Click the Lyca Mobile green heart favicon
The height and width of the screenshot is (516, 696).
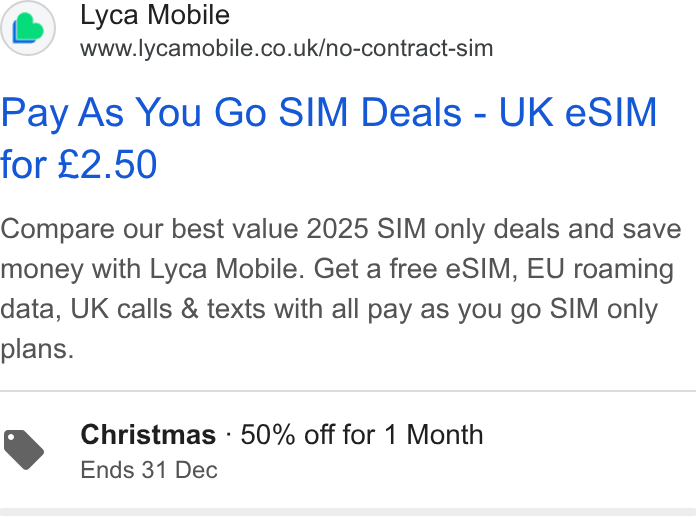coord(28,28)
